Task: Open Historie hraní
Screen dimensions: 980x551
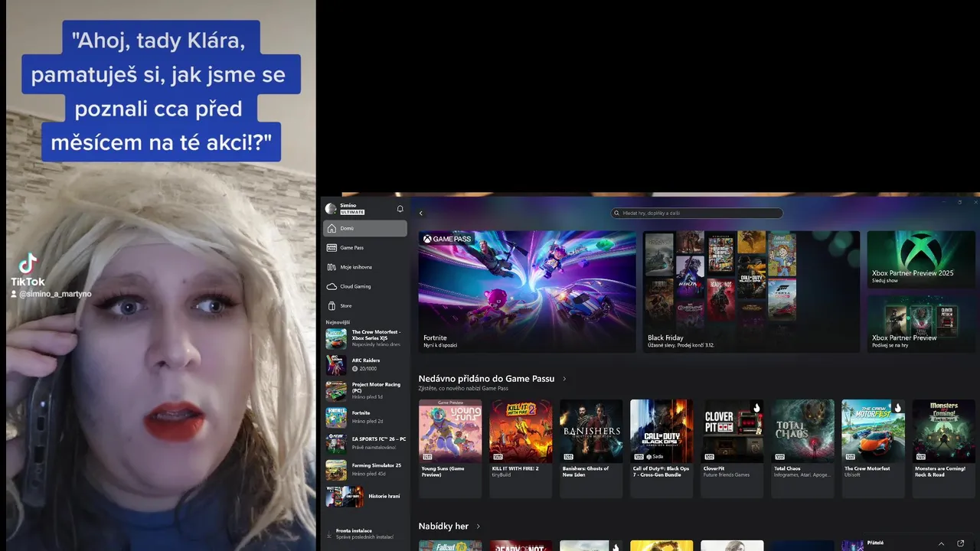Action: 365,496
